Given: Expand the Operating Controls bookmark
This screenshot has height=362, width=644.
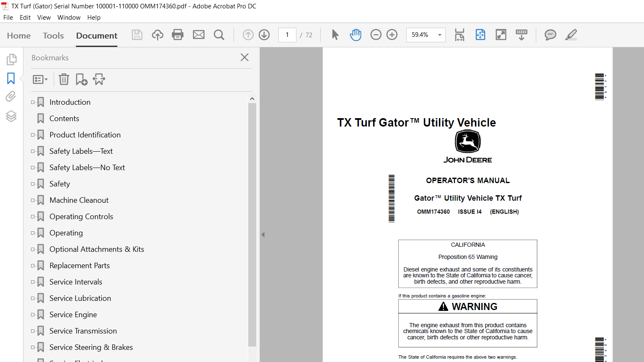Looking at the screenshot, I should coord(33,217).
